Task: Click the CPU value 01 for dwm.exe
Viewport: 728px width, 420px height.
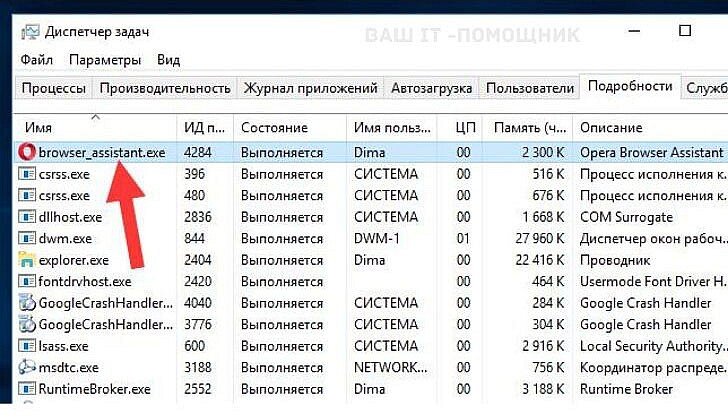Action: click(463, 239)
